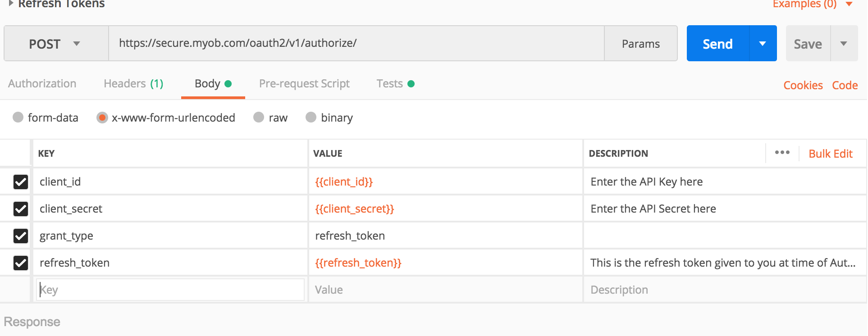Open the Send button dropdown arrow
The height and width of the screenshot is (336, 868).
(763, 44)
